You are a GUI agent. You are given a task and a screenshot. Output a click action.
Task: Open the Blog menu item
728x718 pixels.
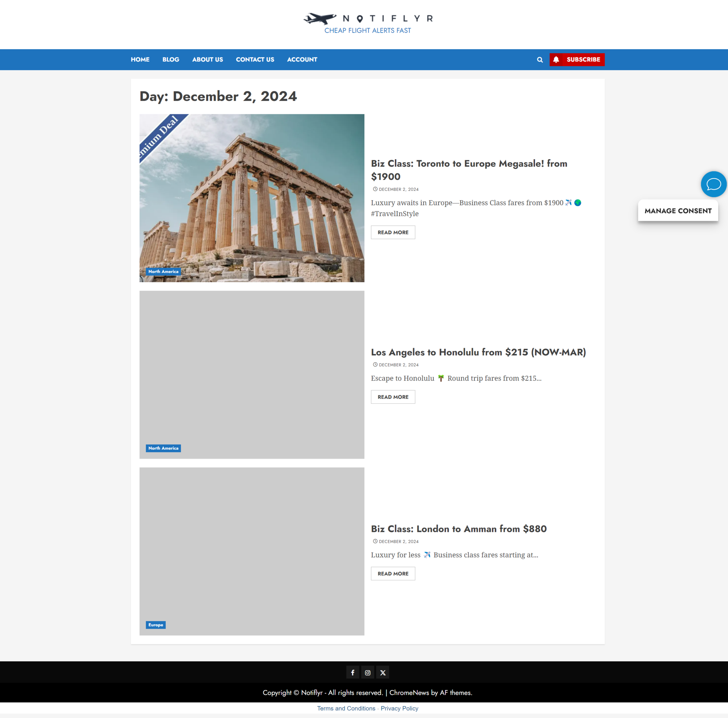[171, 60]
